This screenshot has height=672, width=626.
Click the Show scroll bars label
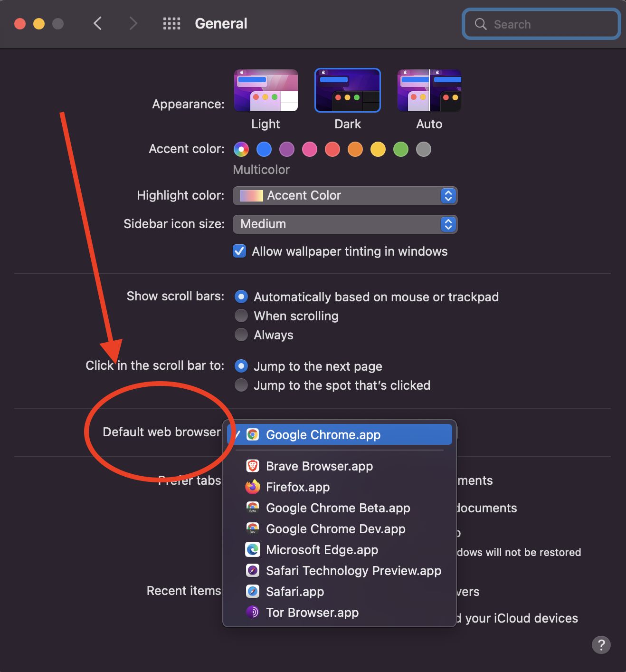(x=175, y=296)
